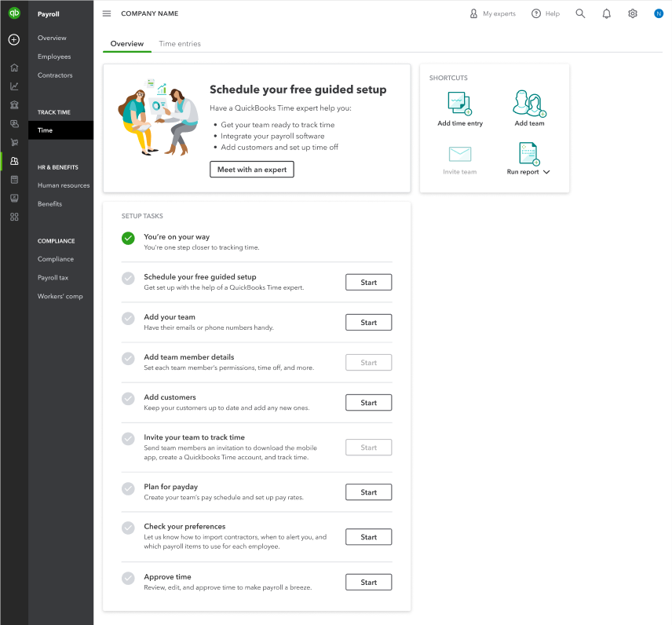Image resolution: width=672 pixels, height=625 pixels.
Task: Open the line-chart icon in the rail
Action: 14,86
